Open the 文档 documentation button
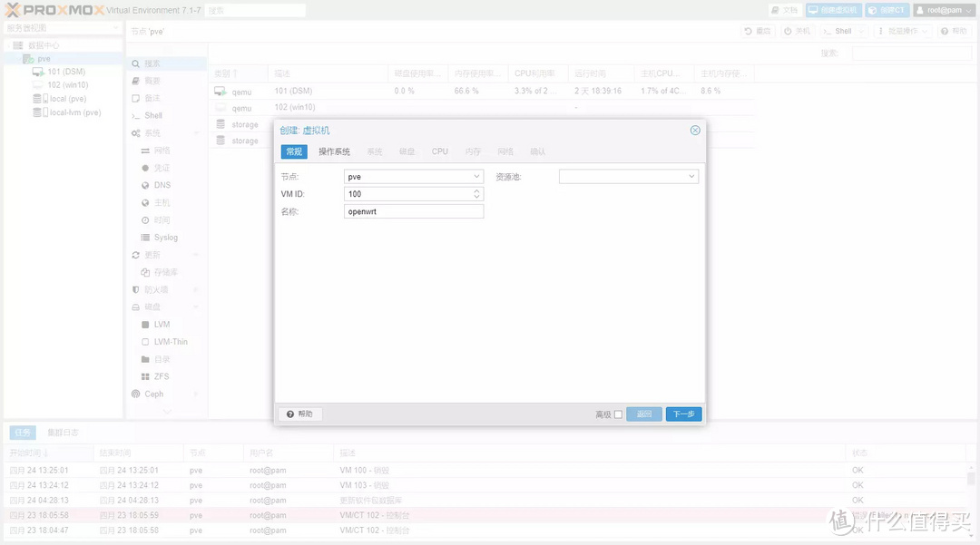 pos(784,10)
